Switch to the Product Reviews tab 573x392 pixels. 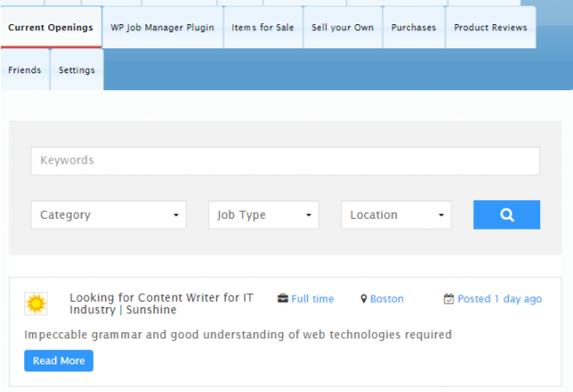coord(490,28)
